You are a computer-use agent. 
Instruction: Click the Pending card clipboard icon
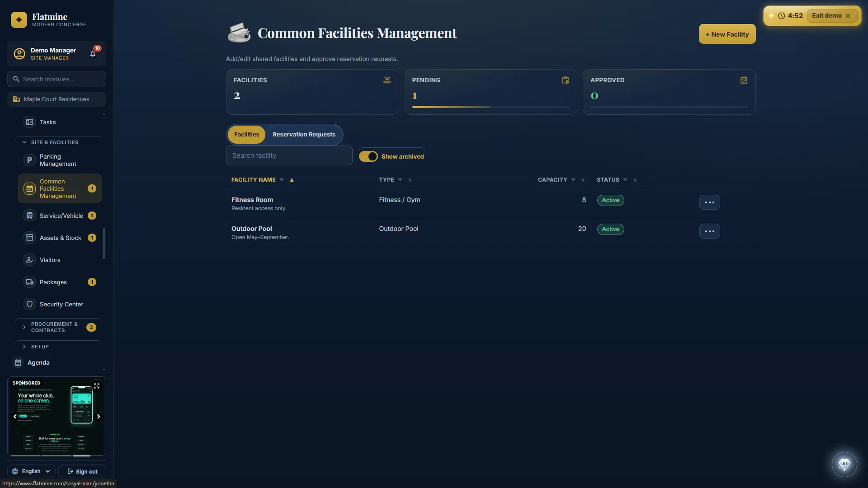[x=565, y=80]
